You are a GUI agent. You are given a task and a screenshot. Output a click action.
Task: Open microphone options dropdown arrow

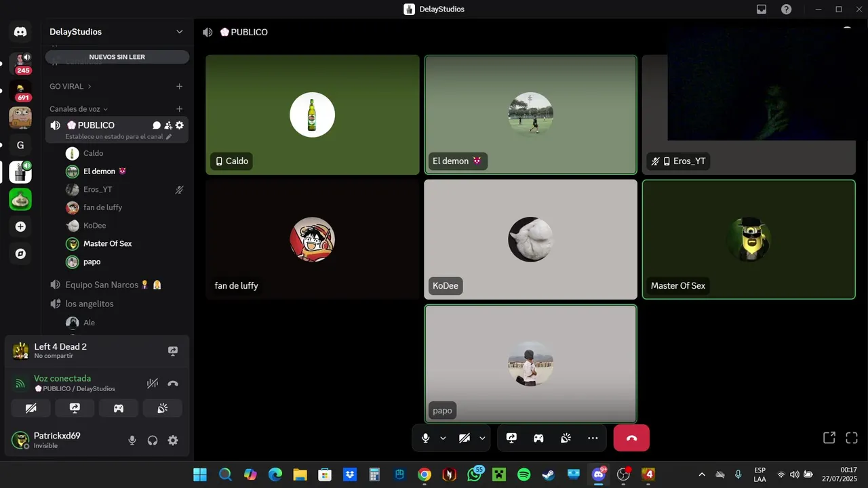443,438
